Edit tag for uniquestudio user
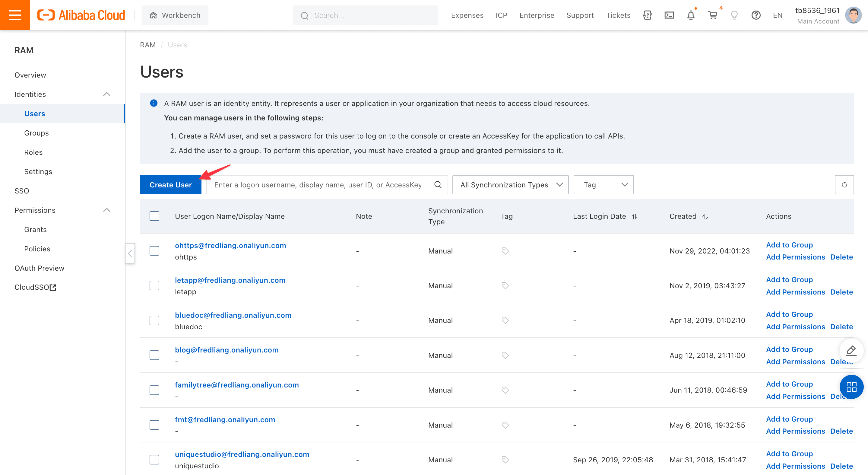868x475 pixels. (x=505, y=460)
